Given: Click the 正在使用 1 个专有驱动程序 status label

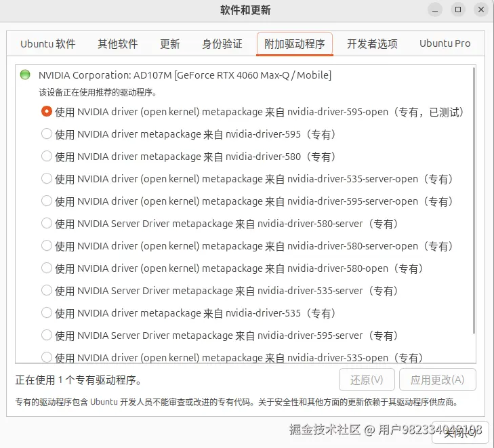Looking at the screenshot, I should click(78, 380).
